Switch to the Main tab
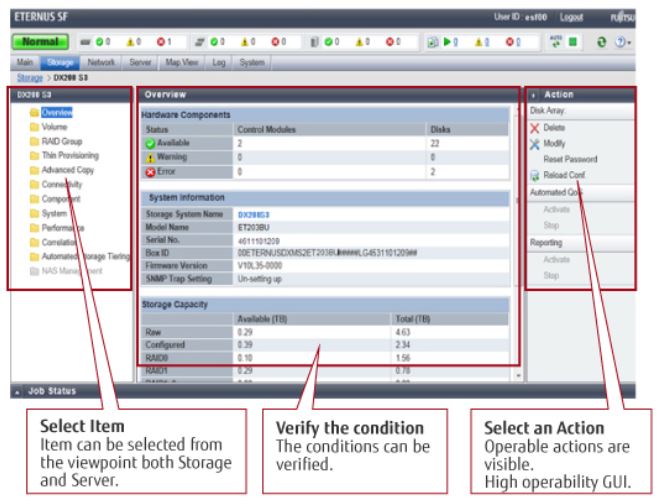Image resolution: width=660 pixels, height=503 pixels. (x=25, y=62)
